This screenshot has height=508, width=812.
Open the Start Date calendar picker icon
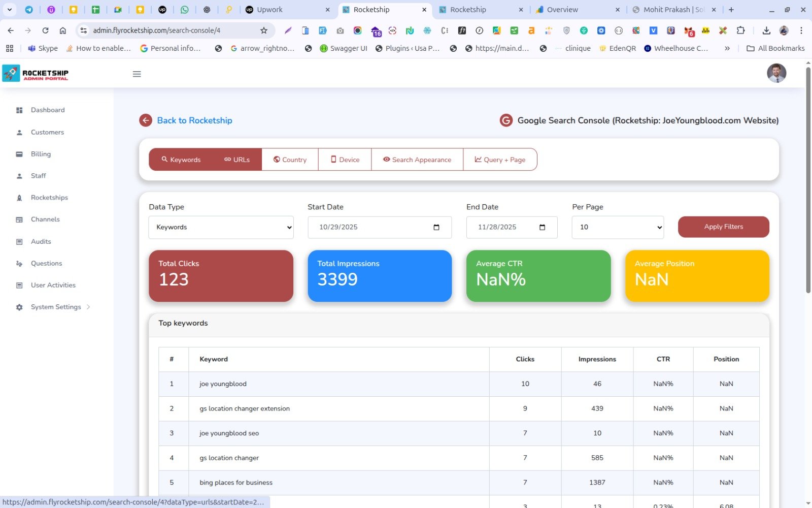[436, 227]
